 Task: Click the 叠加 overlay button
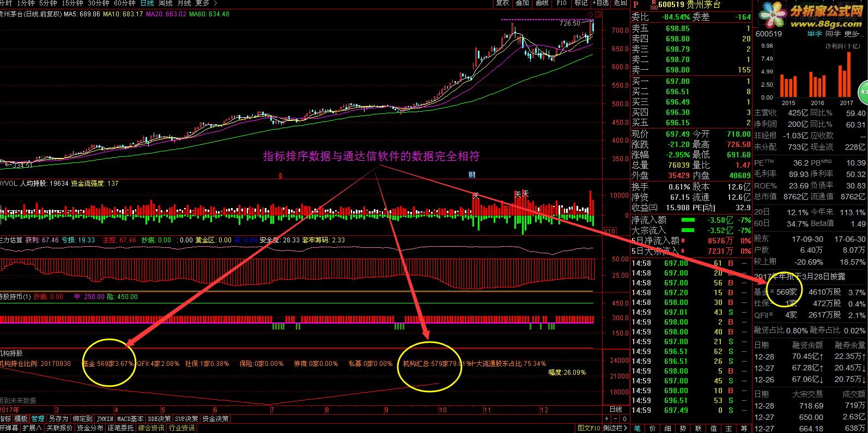[522, 3]
